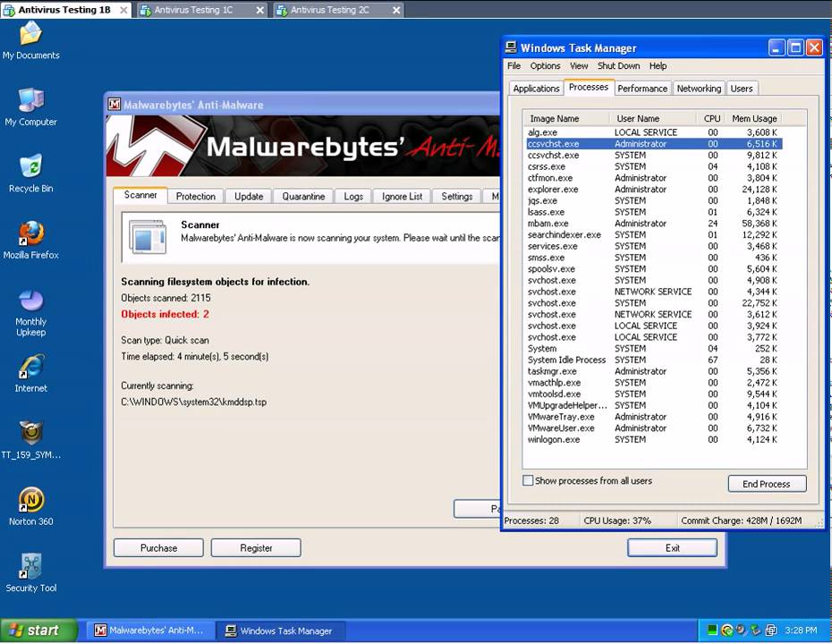Launch Mozilla Firefox from the desktop
This screenshot has width=832, height=644.
[30, 241]
